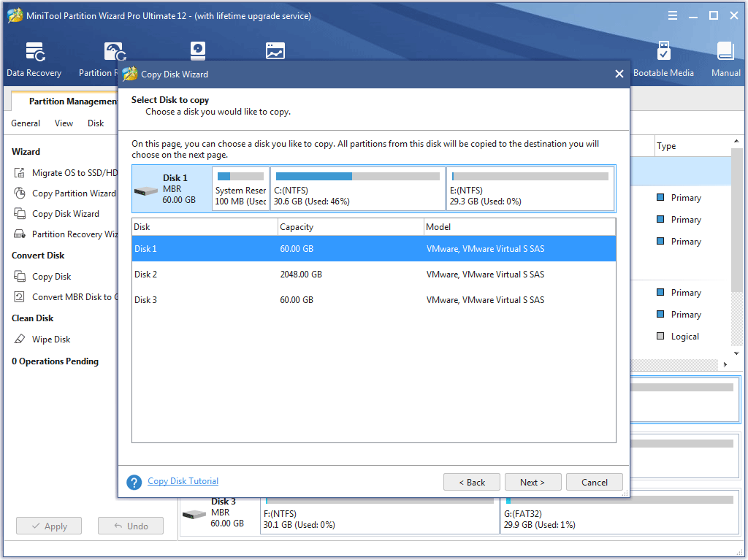Switch to the View tab
748x560 pixels.
[x=64, y=123]
